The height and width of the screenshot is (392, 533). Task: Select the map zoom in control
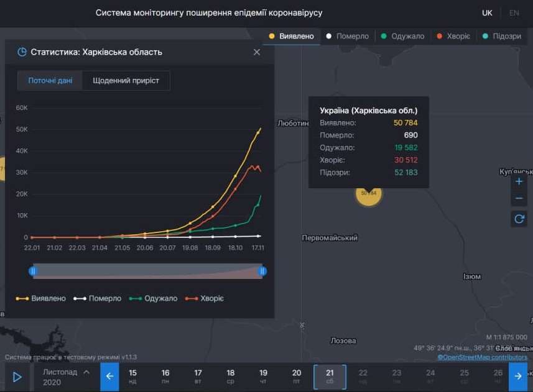click(x=519, y=181)
